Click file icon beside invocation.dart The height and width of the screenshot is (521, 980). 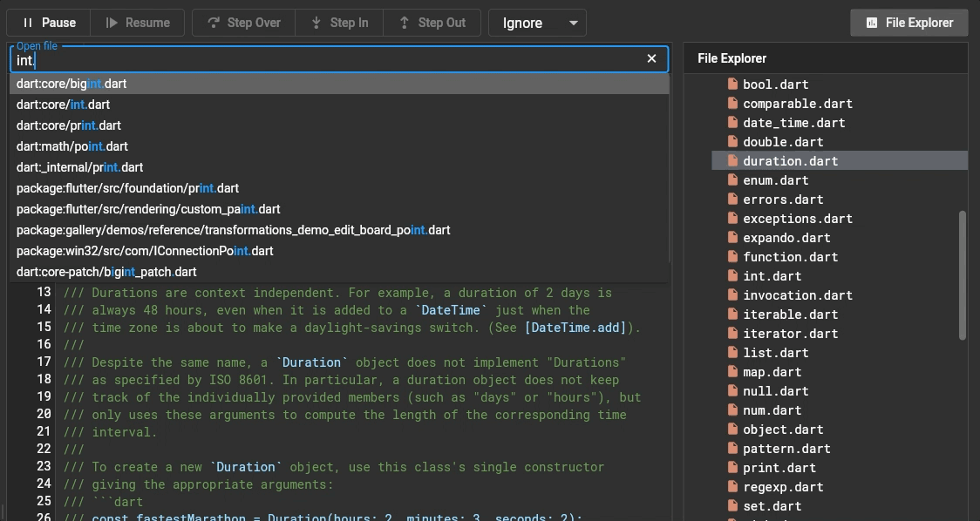coord(732,294)
